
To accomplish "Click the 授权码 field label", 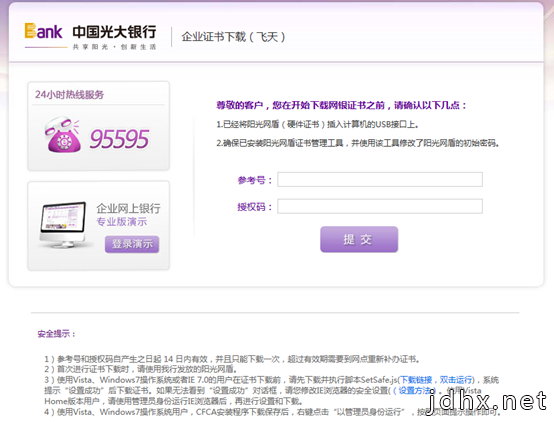I will click(254, 207).
